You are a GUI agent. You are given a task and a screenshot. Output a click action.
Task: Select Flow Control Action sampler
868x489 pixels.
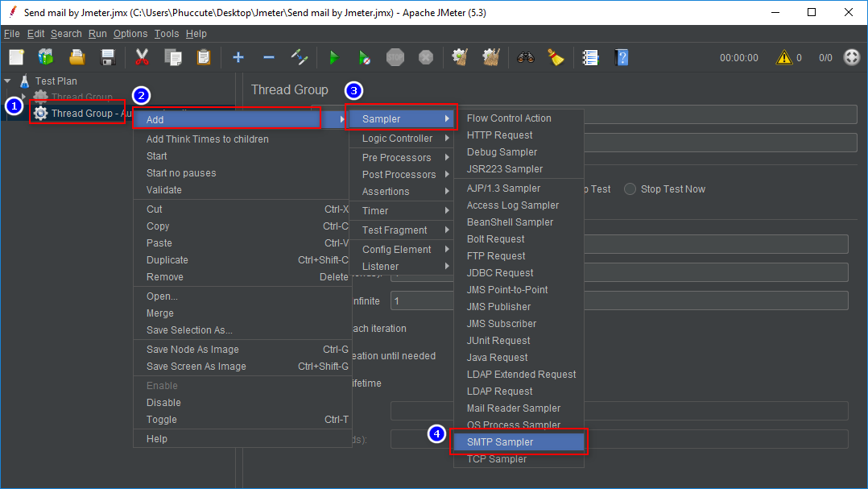coord(519,118)
